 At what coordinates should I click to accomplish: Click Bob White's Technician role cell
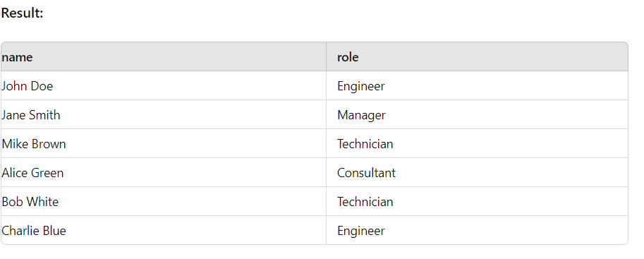pyautogui.click(x=477, y=201)
